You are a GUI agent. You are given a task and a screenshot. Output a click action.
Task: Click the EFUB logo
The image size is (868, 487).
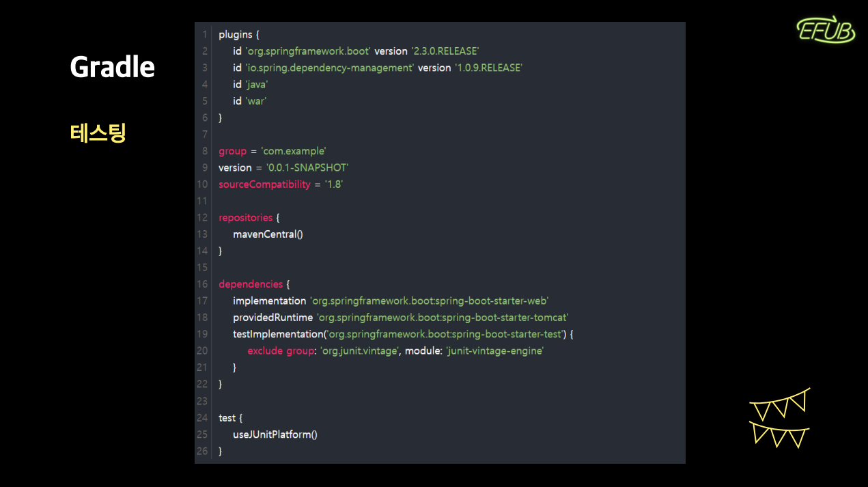[x=826, y=30]
